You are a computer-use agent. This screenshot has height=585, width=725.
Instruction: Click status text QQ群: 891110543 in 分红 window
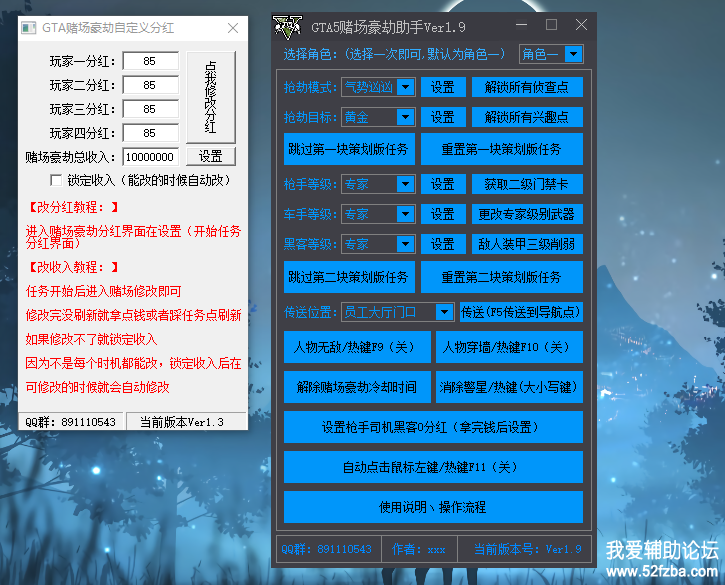tap(70, 422)
